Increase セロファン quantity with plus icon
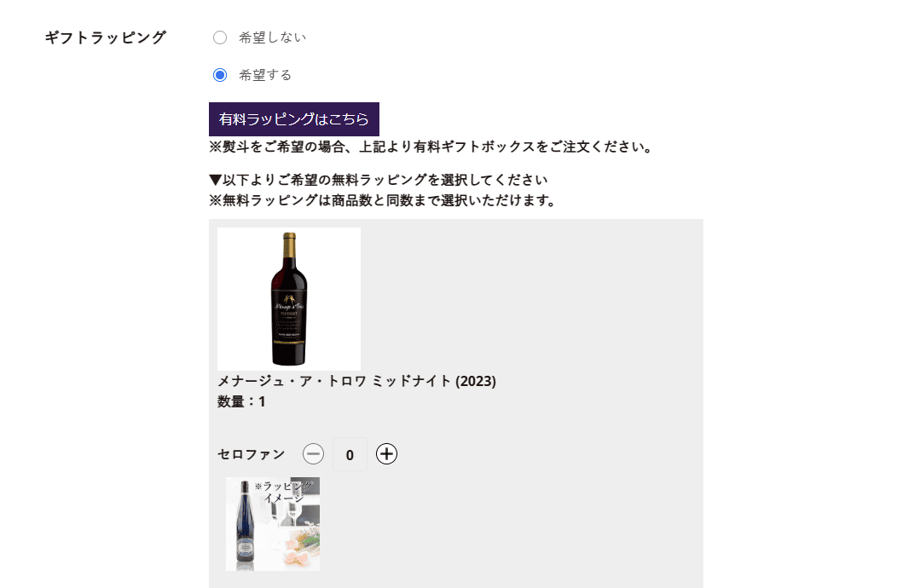The width and height of the screenshot is (897, 588). click(387, 454)
